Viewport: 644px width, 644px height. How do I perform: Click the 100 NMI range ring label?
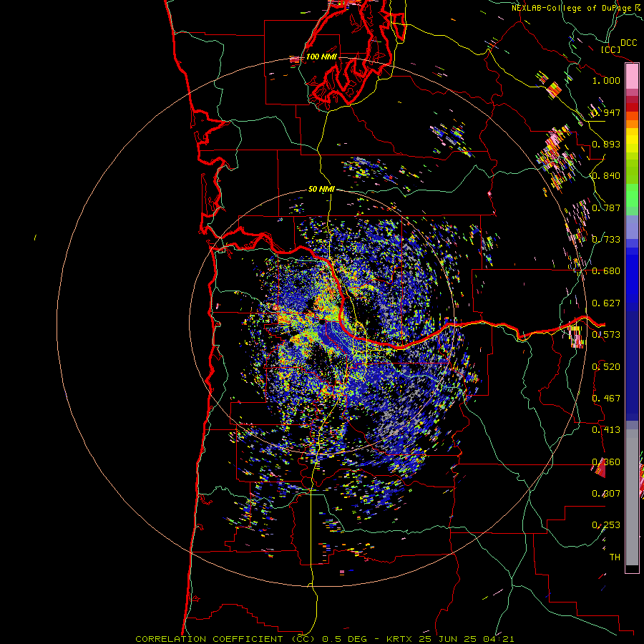point(321,57)
